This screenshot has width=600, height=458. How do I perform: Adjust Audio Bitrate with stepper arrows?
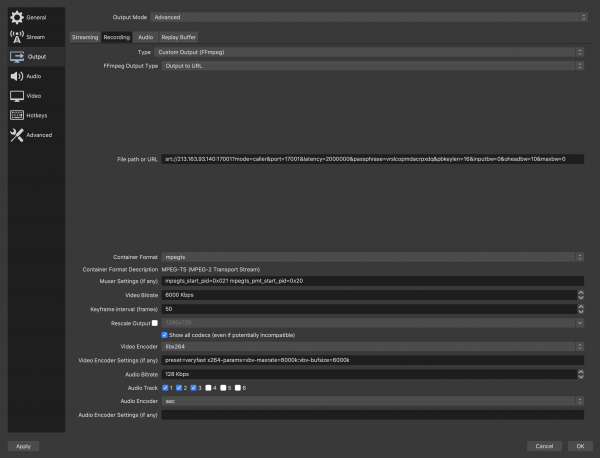point(581,374)
